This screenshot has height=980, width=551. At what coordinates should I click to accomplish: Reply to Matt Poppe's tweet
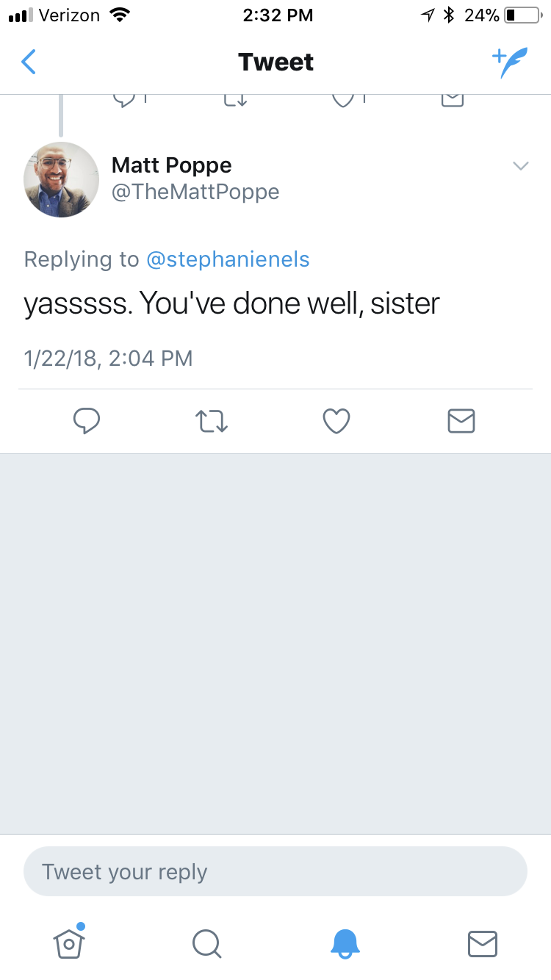coord(87,421)
